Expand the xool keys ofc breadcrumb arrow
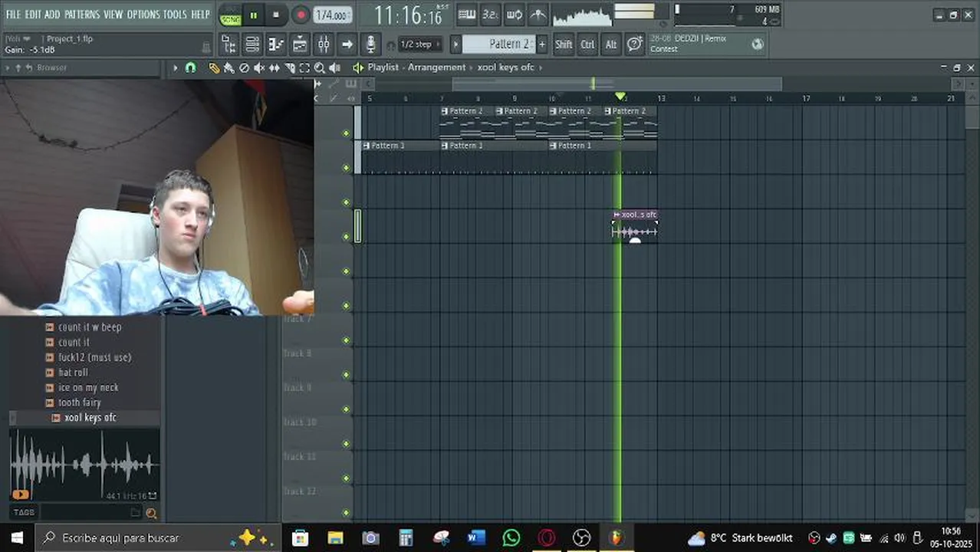 pyautogui.click(x=540, y=67)
